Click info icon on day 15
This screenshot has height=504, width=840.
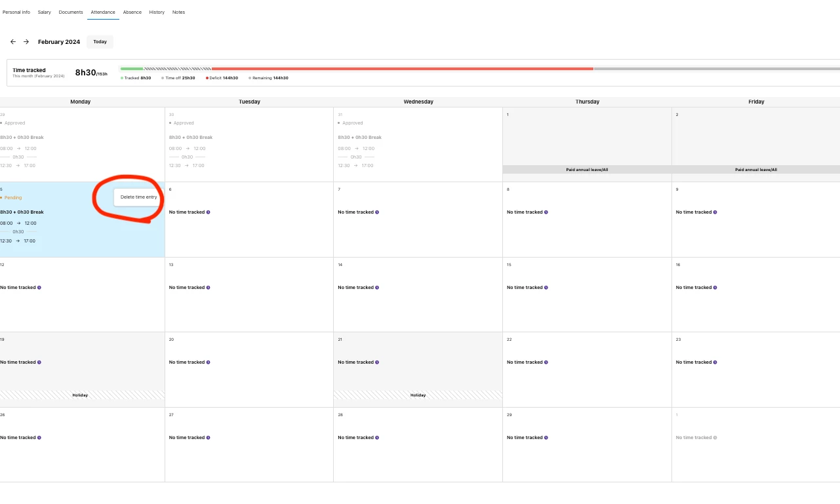pos(546,288)
